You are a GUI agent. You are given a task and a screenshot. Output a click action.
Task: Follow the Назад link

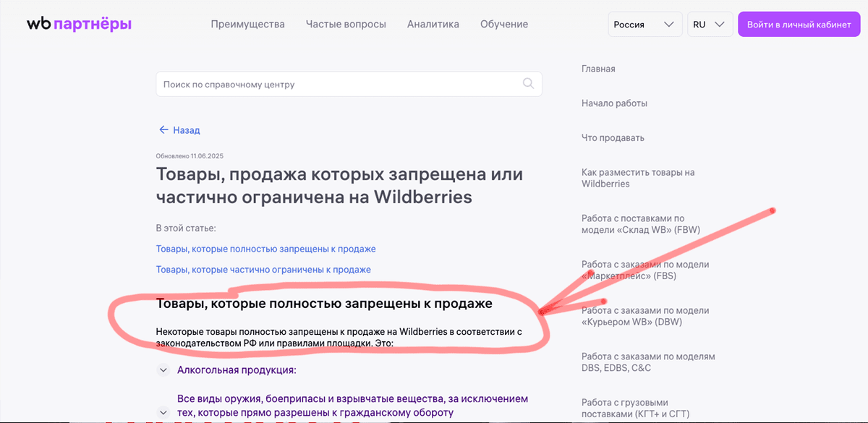pyautogui.click(x=187, y=130)
